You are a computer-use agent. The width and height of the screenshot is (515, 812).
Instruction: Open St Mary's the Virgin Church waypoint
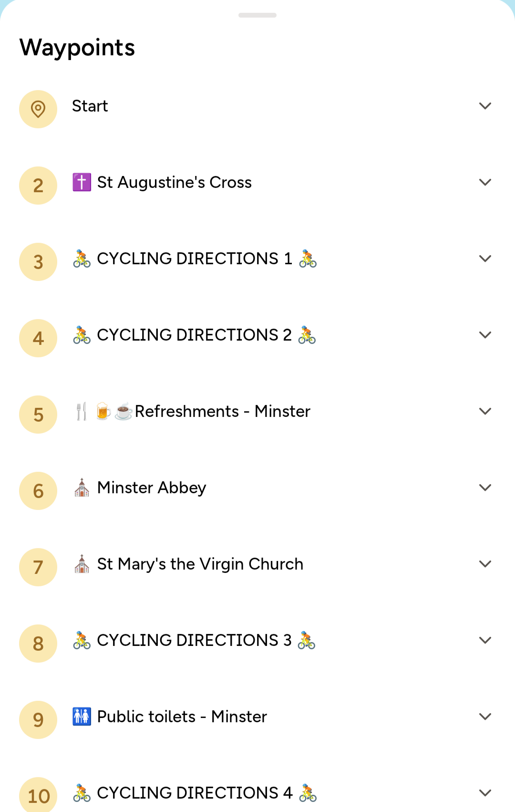[x=200, y=564]
